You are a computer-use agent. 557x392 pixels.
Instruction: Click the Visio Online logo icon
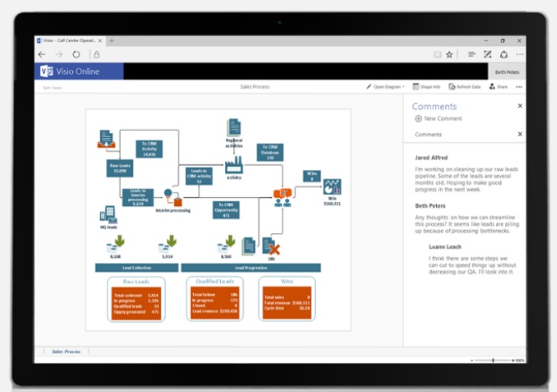tap(47, 71)
